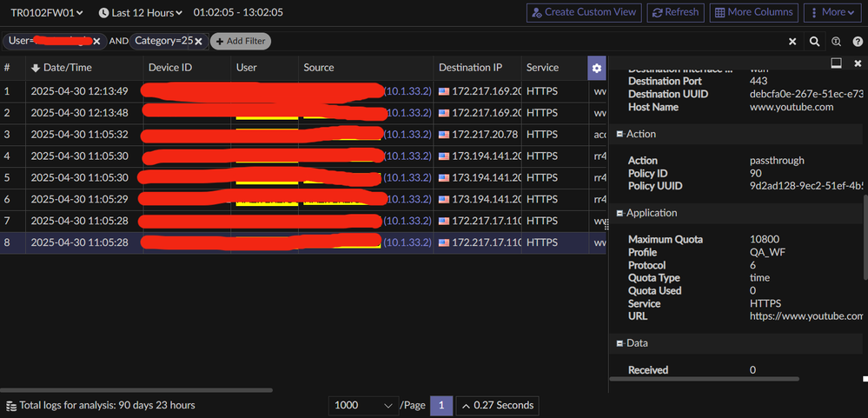Select log row 2025-04-30 11:05:32
The height and width of the screenshot is (418, 868).
tap(303, 135)
